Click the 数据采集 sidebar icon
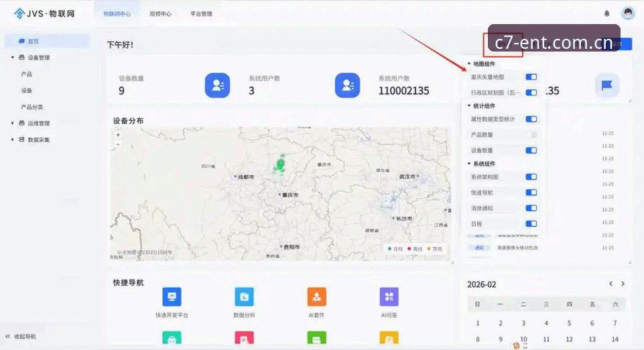The height and width of the screenshot is (350, 644). click(x=21, y=139)
